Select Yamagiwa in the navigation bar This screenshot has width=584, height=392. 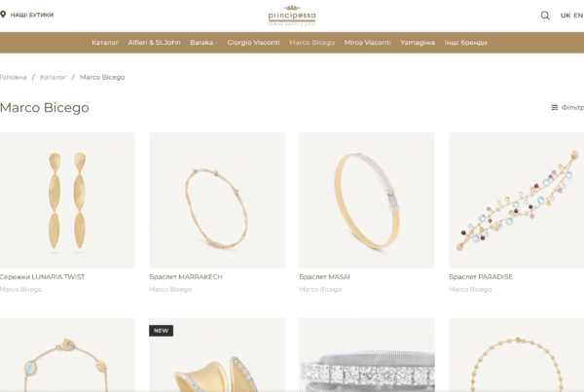(x=418, y=43)
